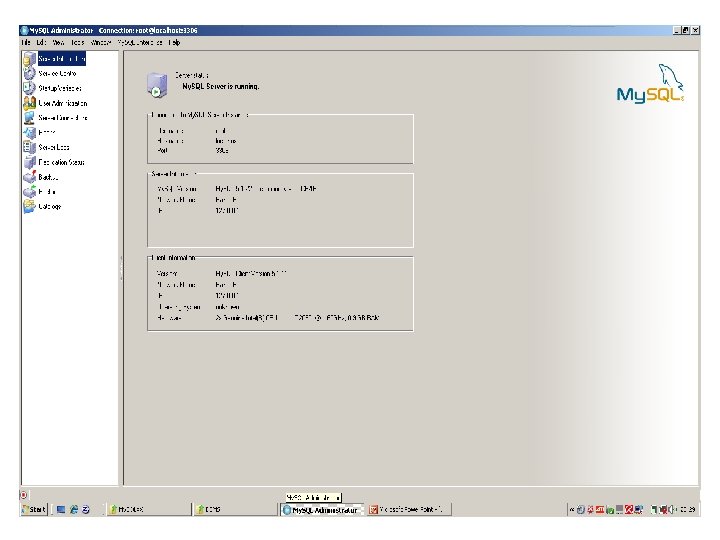This screenshot has width=720, height=540.
Task: Click the sidebar splitter handle
Action: point(121,268)
